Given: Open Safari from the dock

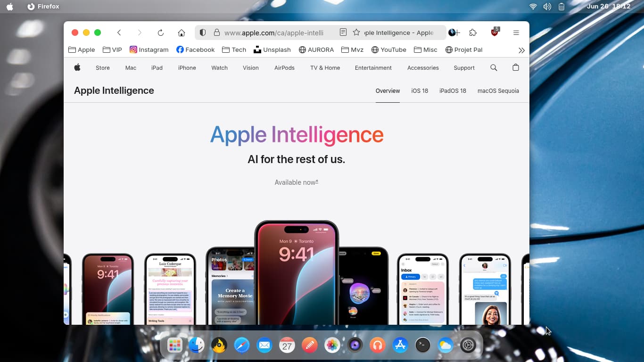Looking at the screenshot, I should coord(242,346).
